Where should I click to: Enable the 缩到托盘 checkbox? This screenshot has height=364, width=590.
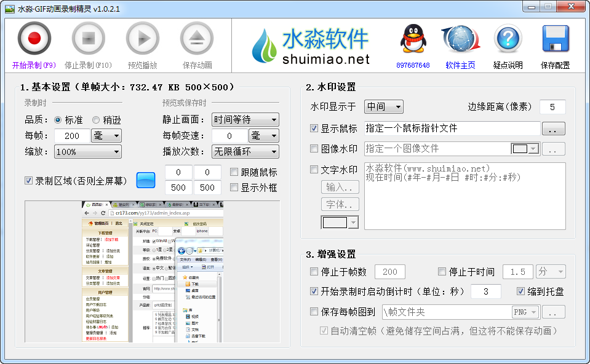522,291
